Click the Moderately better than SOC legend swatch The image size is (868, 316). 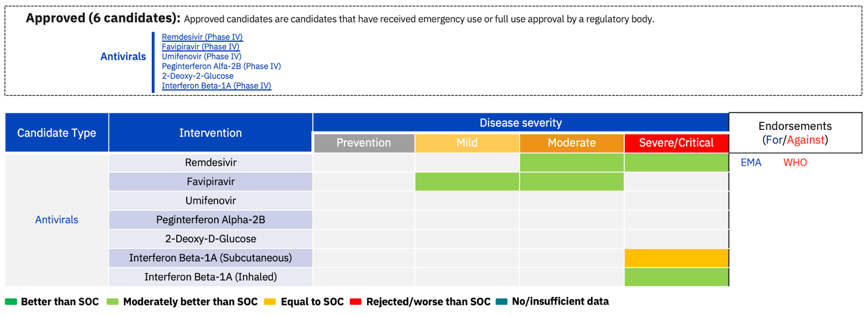[112, 302]
